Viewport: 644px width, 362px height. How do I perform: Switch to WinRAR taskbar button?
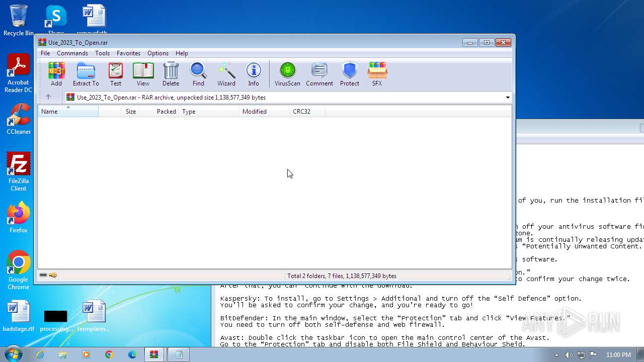click(155, 354)
